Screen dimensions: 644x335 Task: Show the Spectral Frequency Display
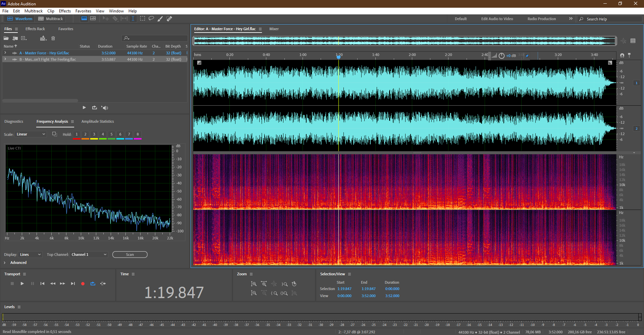(84, 19)
